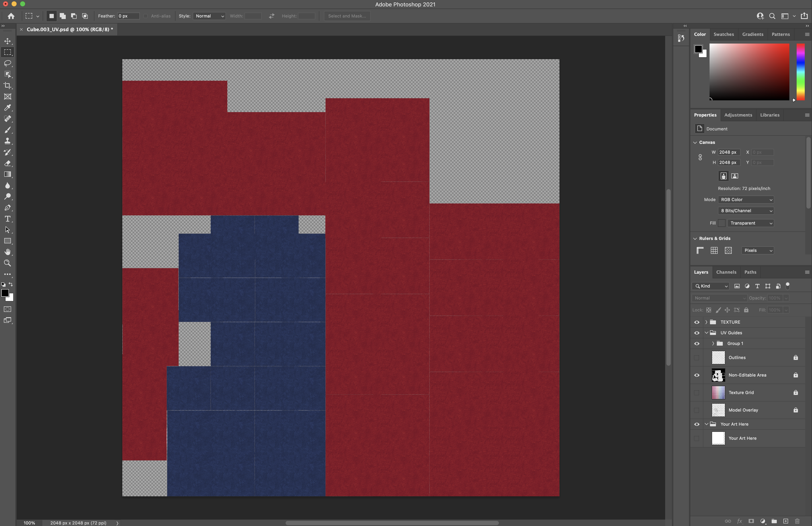Switch to the Channels tab

726,272
